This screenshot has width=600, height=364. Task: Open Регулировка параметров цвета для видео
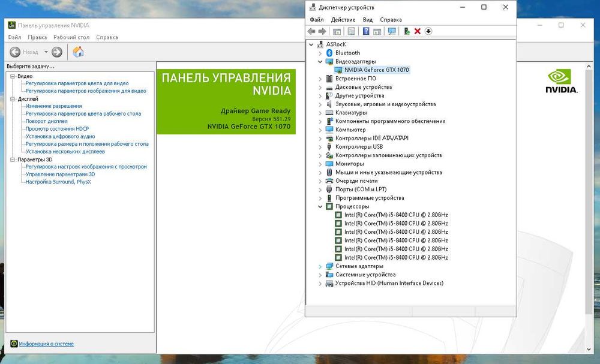pyautogui.click(x=77, y=83)
